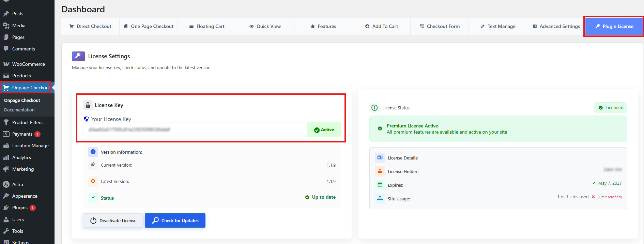Click the Site Usage sitemap icon
The width and height of the screenshot is (644, 244).
tap(380, 198)
